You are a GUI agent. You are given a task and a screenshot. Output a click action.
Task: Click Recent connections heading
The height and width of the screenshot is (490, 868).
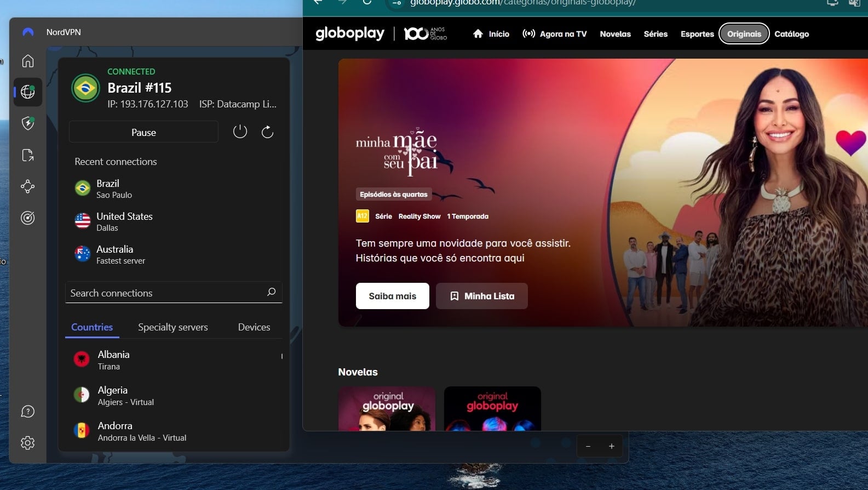116,162
